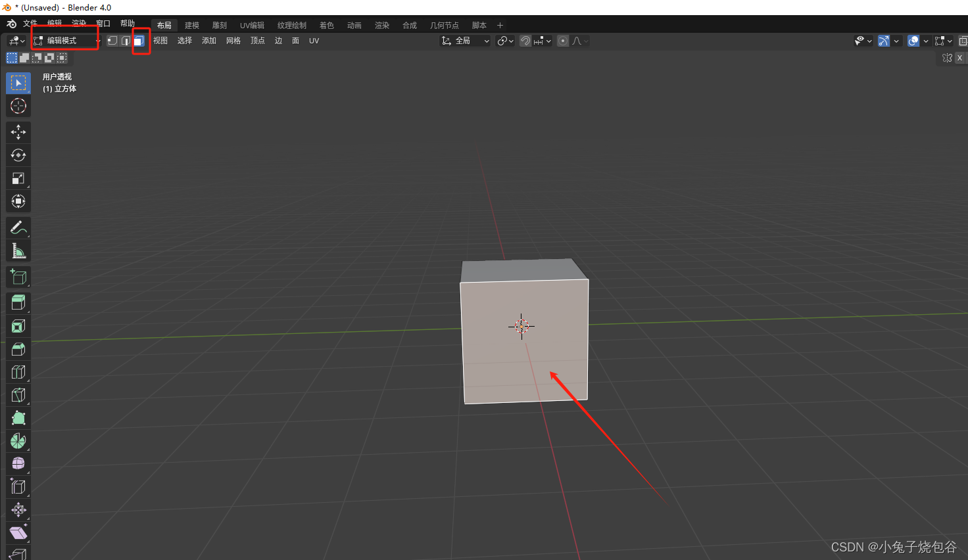Open the 编辑模式 mode dropdown
This screenshot has width=968, height=560.
66,41
